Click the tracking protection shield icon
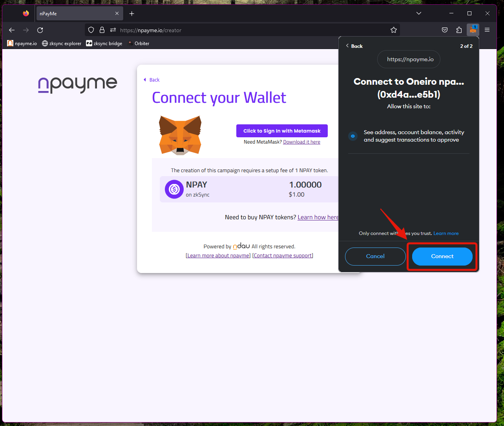504x426 pixels. tap(91, 30)
